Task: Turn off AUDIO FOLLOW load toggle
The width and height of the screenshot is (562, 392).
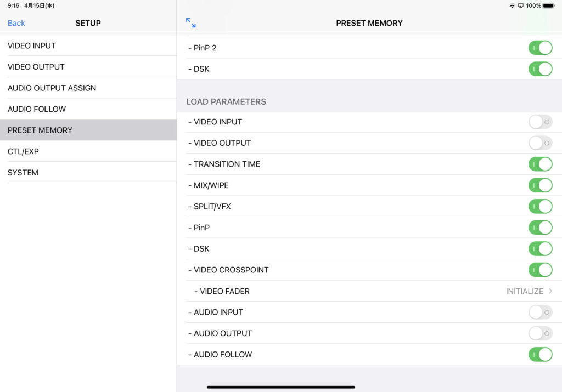Action: [x=540, y=354]
